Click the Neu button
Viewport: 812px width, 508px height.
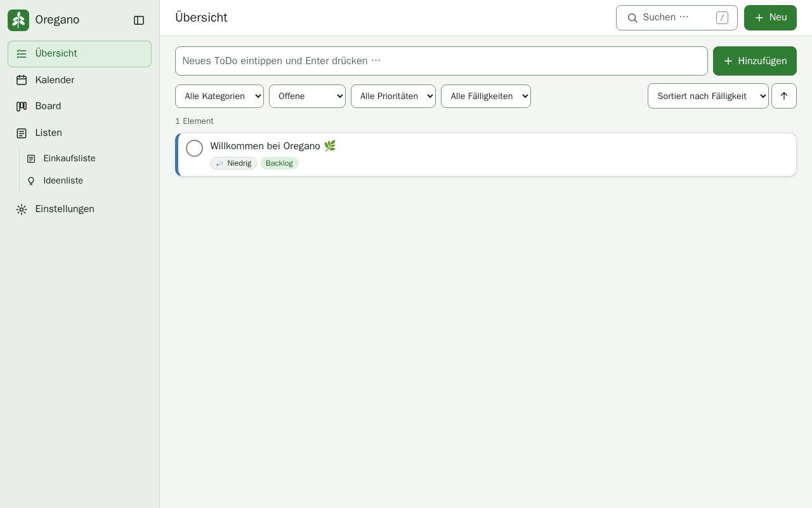770,18
